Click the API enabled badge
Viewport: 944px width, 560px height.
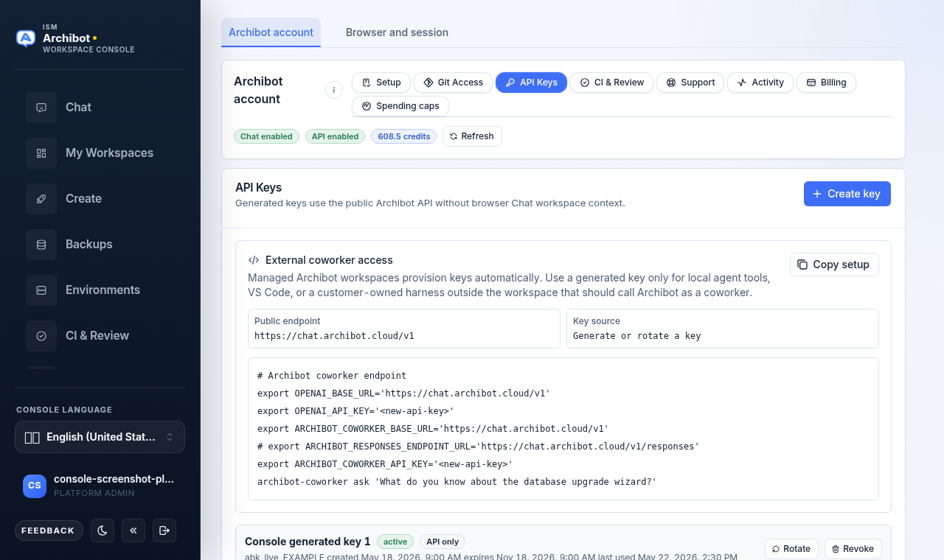335,136
